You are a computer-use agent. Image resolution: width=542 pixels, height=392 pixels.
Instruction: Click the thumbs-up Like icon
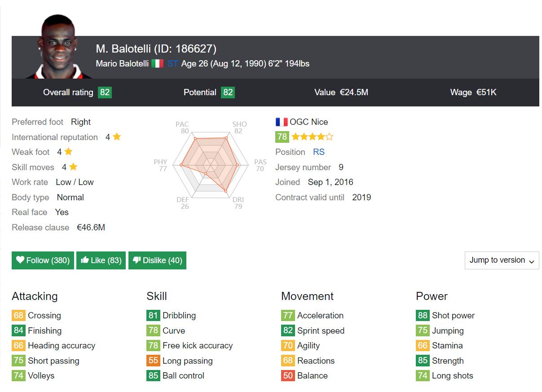click(85, 260)
